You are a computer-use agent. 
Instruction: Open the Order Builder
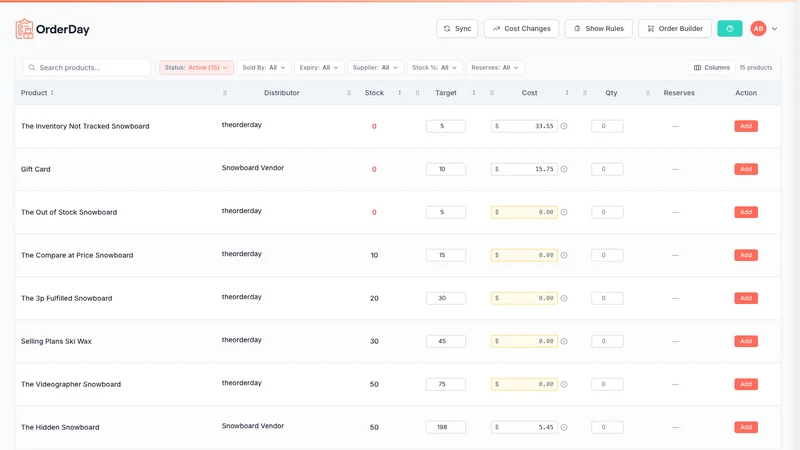tap(674, 29)
